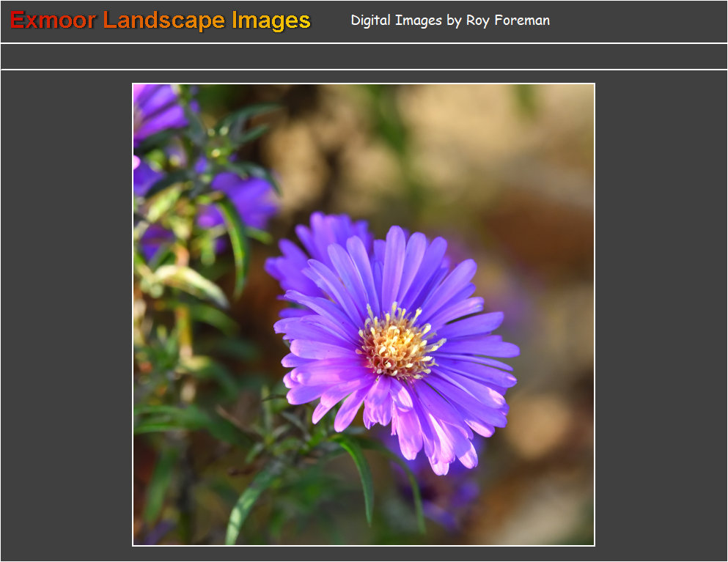Click the word Landscape in the title

pyautogui.click(x=165, y=21)
